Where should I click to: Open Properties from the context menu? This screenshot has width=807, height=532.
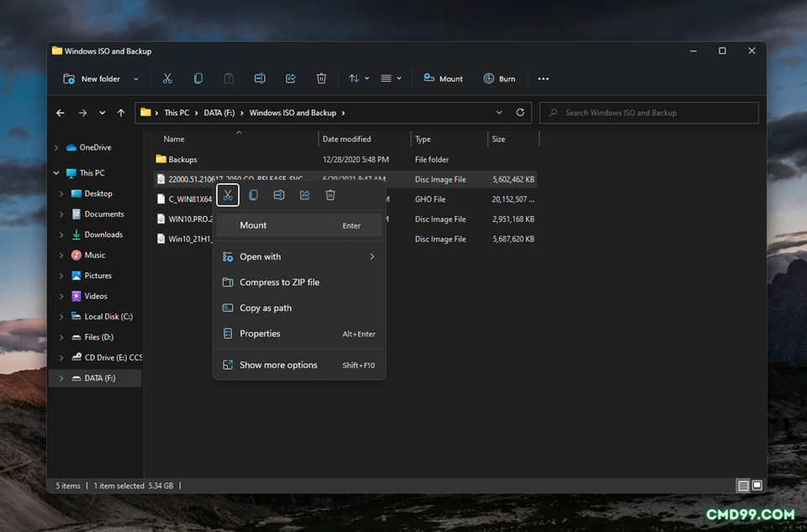click(299, 334)
